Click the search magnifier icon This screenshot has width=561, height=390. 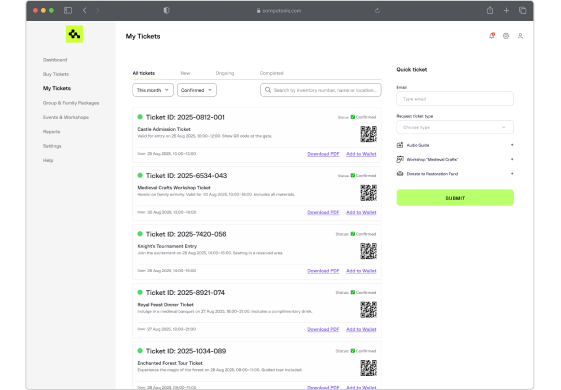pyautogui.click(x=268, y=90)
